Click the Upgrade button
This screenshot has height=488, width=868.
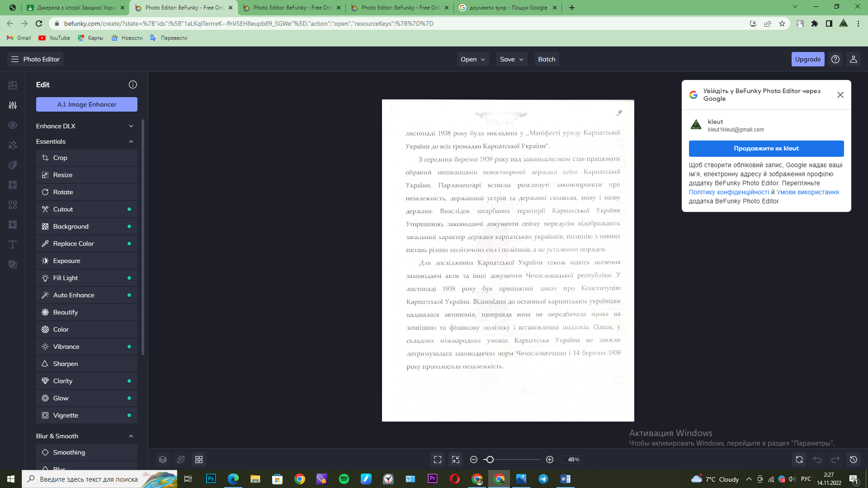tap(808, 59)
